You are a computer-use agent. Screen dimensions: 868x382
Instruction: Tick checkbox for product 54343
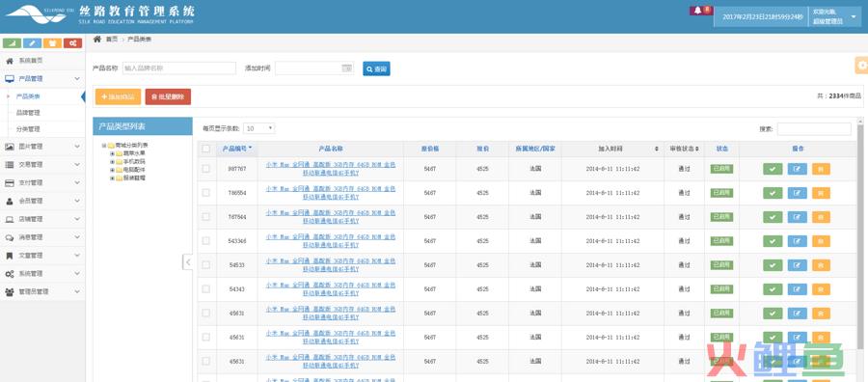pos(206,289)
